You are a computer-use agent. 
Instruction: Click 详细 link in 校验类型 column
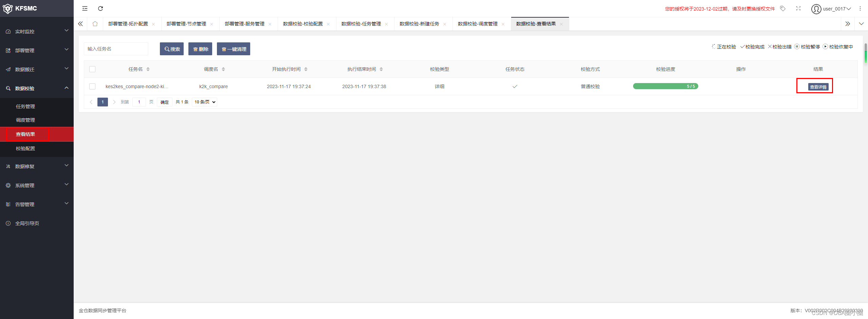(440, 86)
